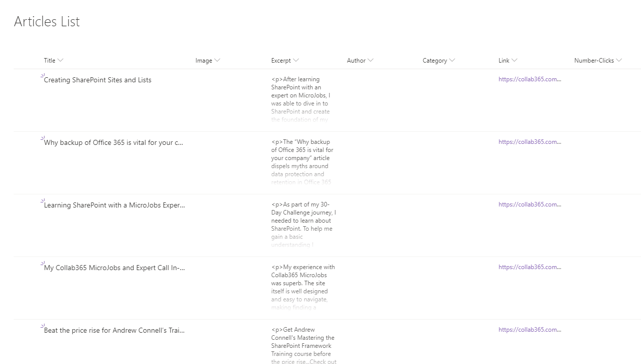Open the Category column sort menu
The width and height of the screenshot is (641, 364).
tap(452, 61)
